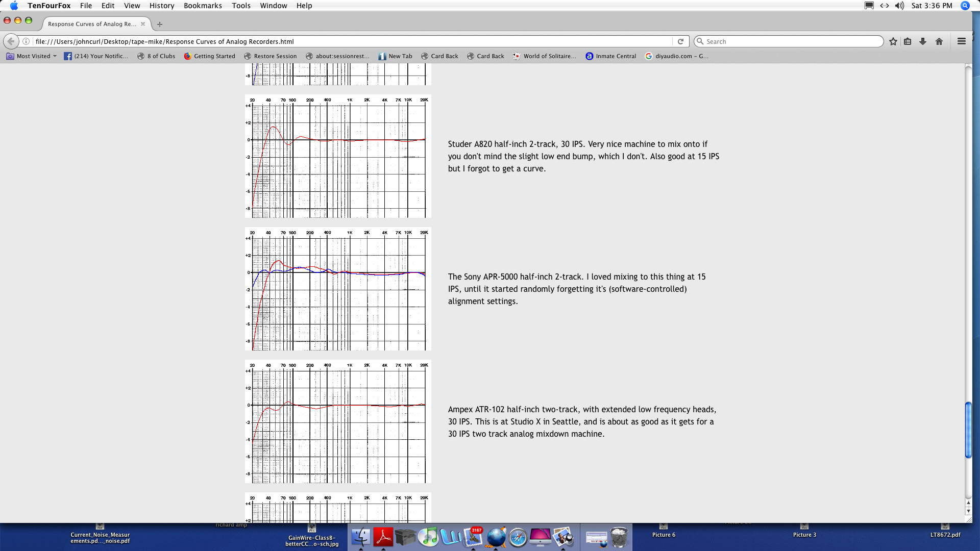Open the menu bar clock Sat 3:36 PM
The image size is (980, 551).
coord(932,6)
